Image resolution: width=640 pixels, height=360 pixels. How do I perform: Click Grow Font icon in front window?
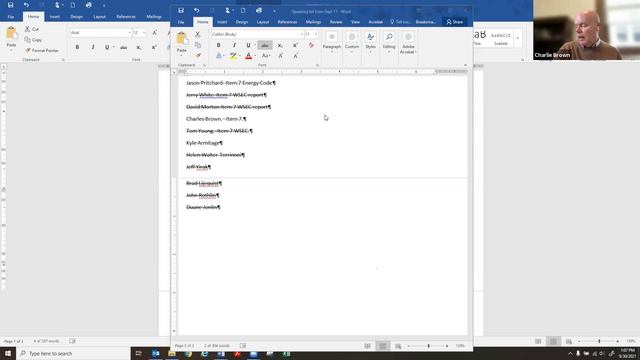click(x=281, y=56)
